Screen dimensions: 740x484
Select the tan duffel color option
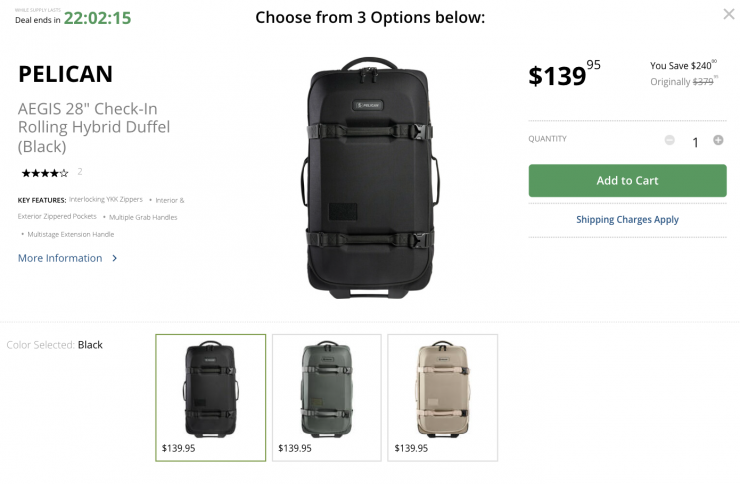click(443, 397)
